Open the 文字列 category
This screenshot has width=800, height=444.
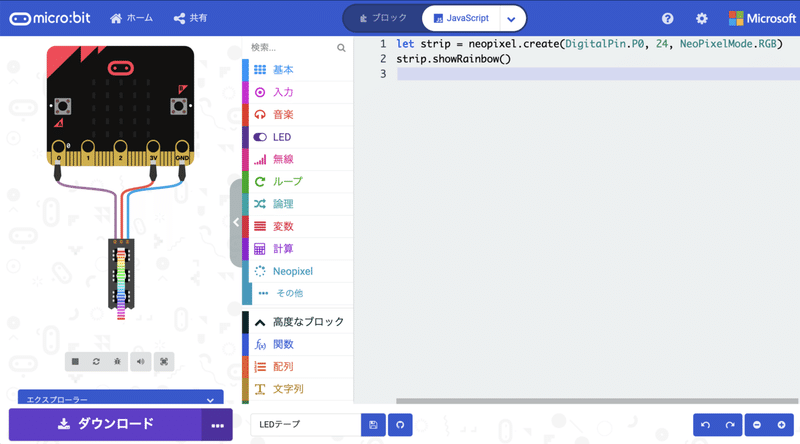coord(298,389)
